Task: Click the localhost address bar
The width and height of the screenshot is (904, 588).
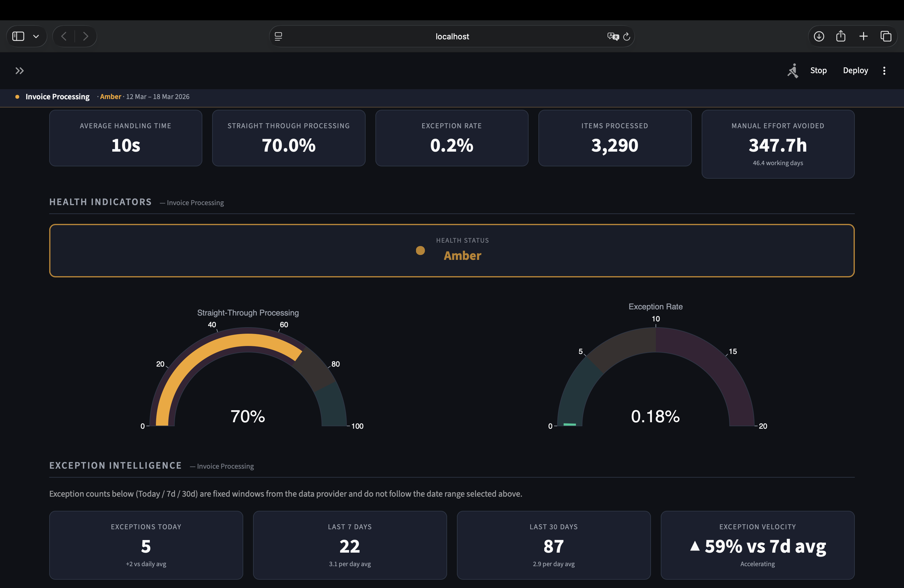Action: 452,36
